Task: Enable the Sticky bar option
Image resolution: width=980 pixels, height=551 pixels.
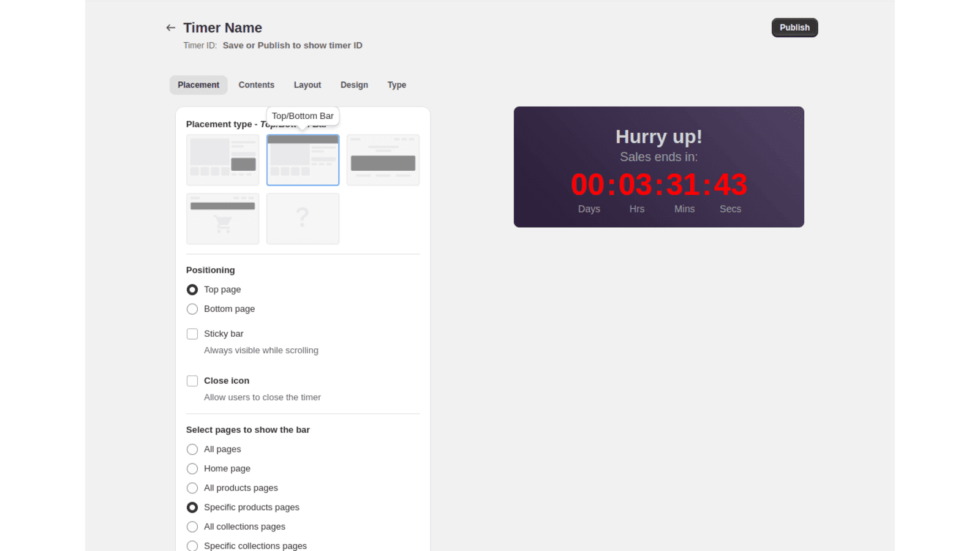Action: pos(192,334)
